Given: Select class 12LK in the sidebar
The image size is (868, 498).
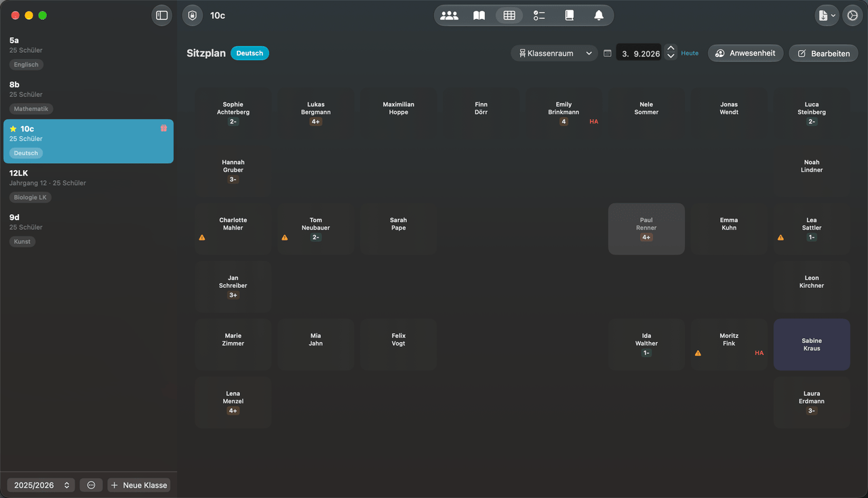Looking at the screenshot, I should pyautogui.click(x=88, y=186).
